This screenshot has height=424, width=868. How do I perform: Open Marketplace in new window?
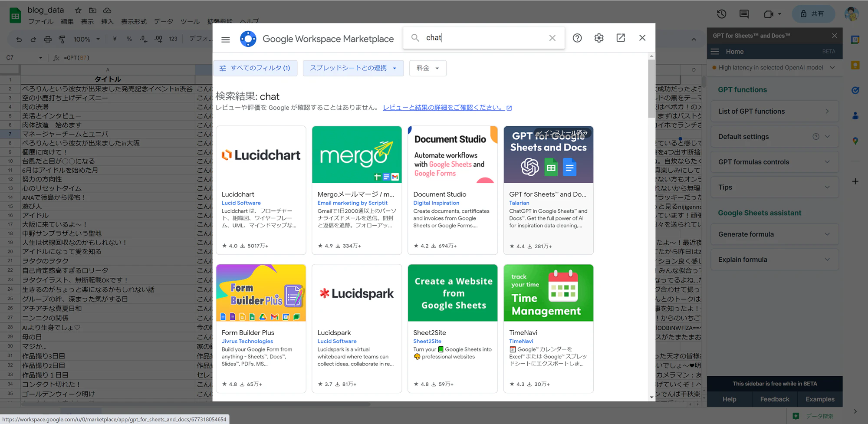(621, 38)
